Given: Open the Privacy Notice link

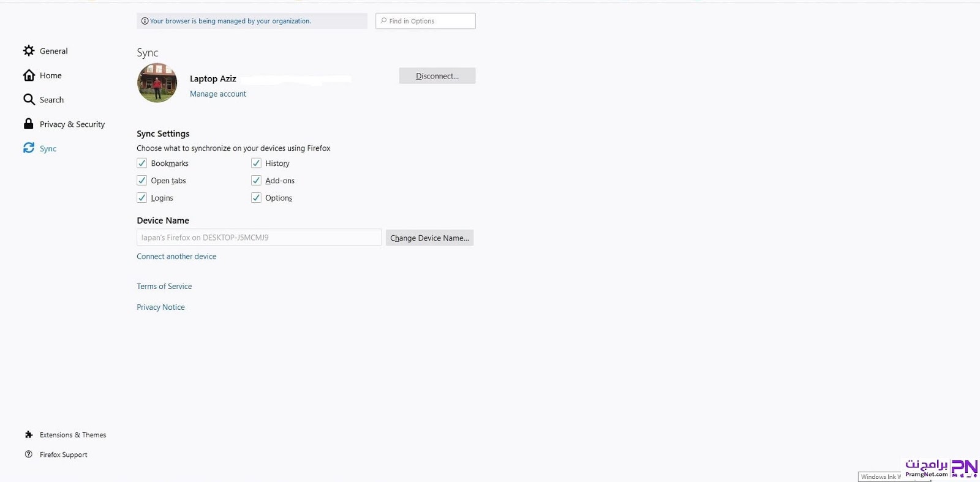Looking at the screenshot, I should (x=160, y=307).
